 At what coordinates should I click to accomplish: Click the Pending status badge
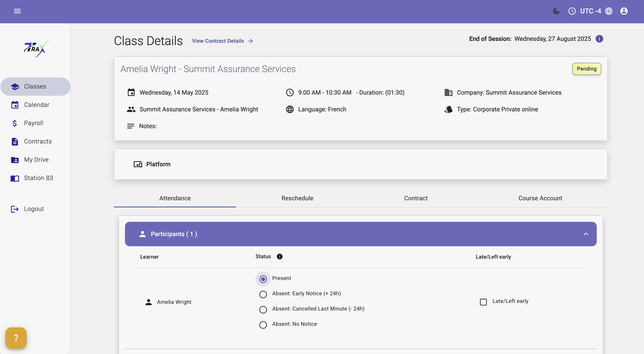pos(587,69)
